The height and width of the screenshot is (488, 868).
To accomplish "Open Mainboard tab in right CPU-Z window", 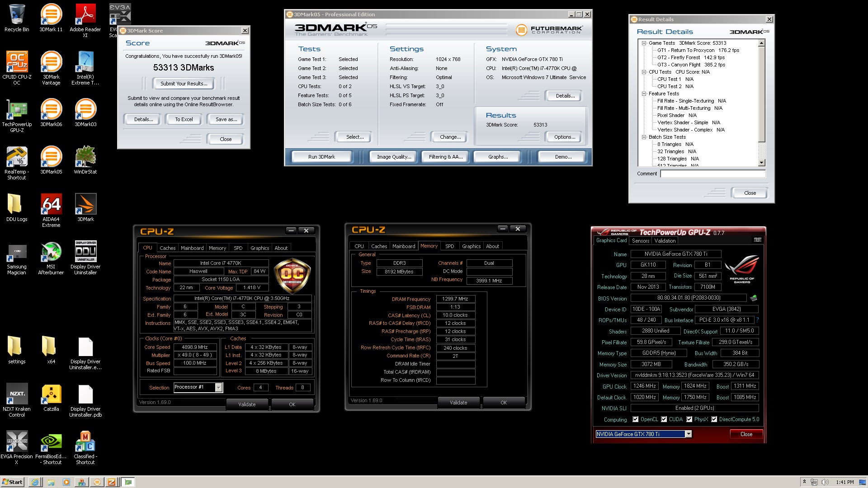I will [x=404, y=246].
